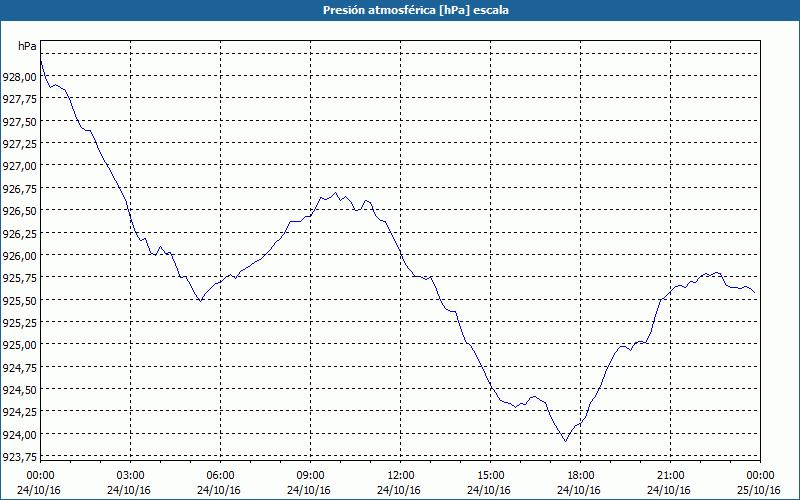Image resolution: width=800 pixels, height=500 pixels.
Task: Click the 09:00 time label
Action: point(311,476)
